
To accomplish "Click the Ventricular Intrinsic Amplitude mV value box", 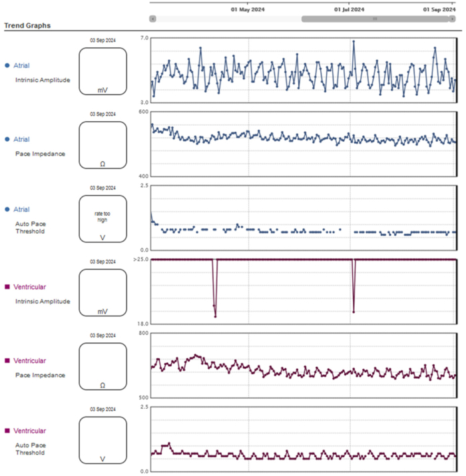I will pos(103,293).
